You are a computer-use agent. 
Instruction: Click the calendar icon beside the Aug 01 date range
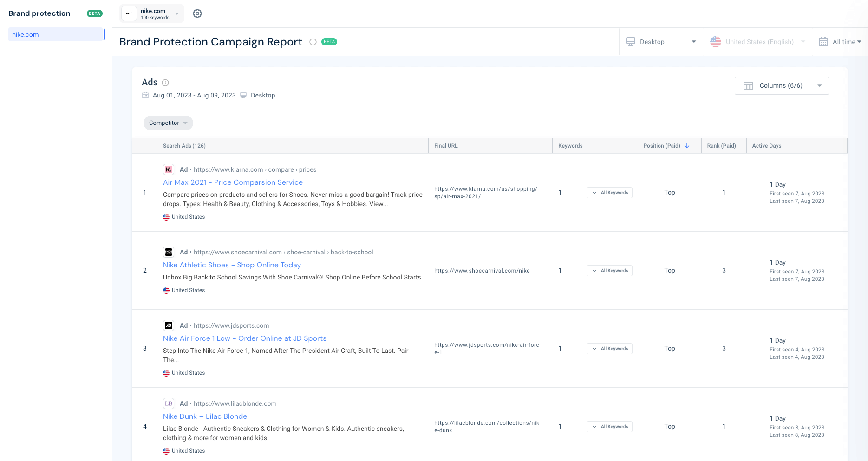(x=145, y=95)
